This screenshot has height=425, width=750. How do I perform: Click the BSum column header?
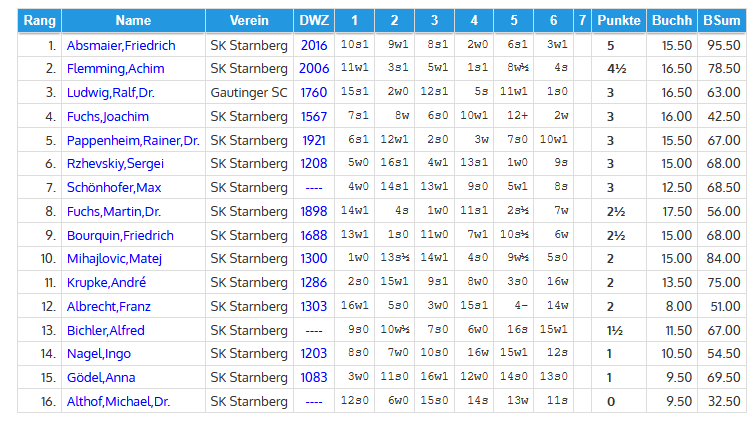pyautogui.click(x=720, y=20)
